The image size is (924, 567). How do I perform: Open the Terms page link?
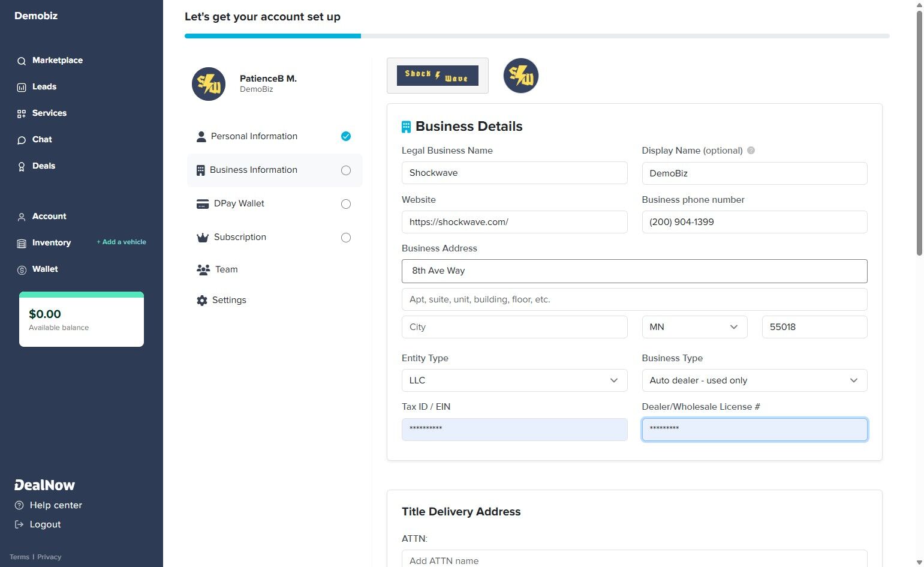(x=19, y=557)
